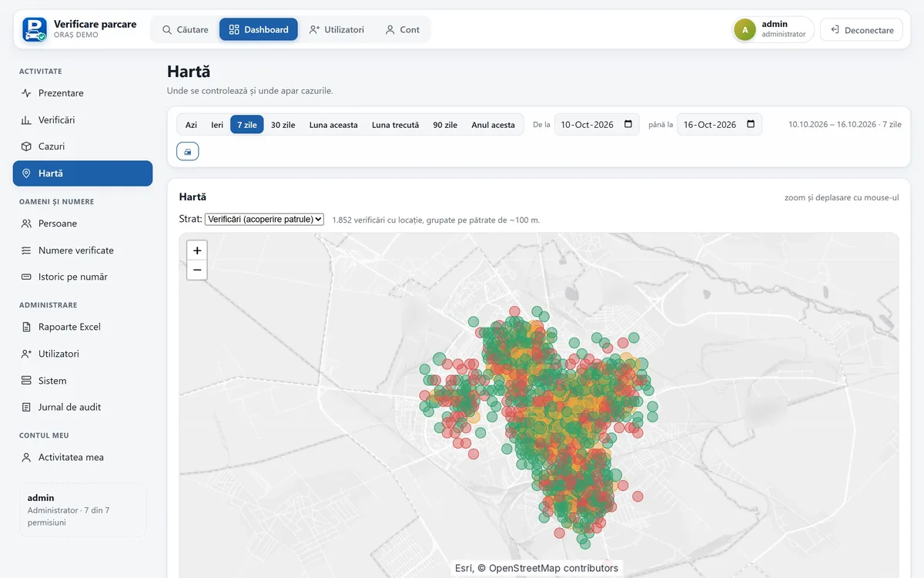Image resolution: width=924 pixels, height=578 pixels.
Task: Click the admin permissions card in sidebar
Action: [x=82, y=509]
